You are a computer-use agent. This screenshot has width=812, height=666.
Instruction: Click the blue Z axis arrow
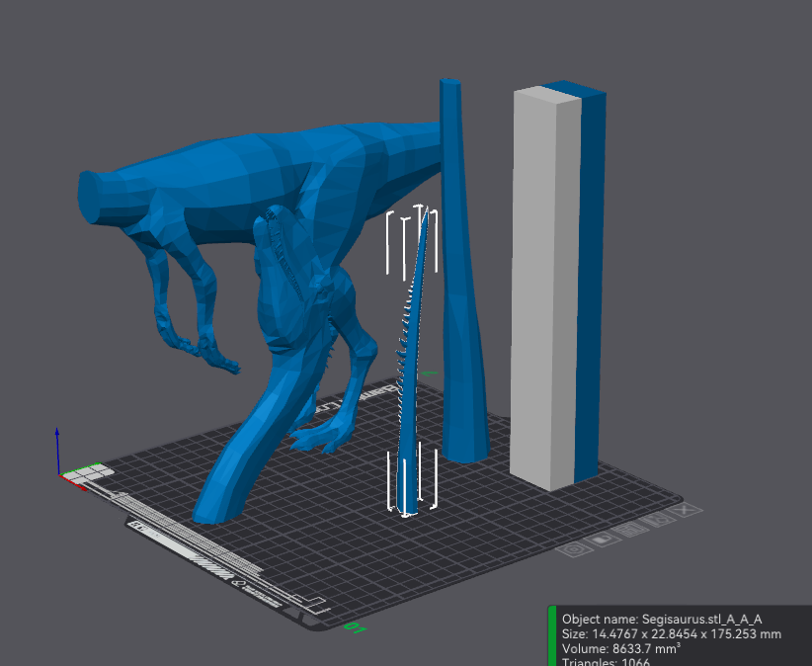pyautogui.click(x=57, y=450)
